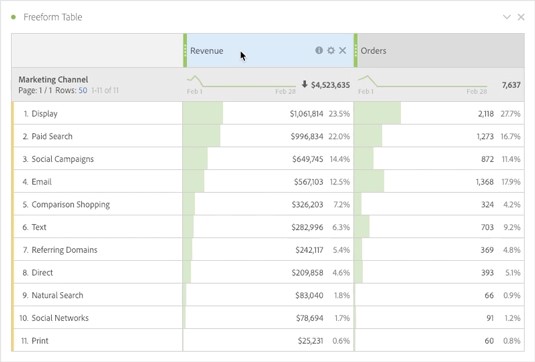
Task: Click Comparison Shopping revenue cell $326,203
Action: pyautogui.click(x=307, y=204)
